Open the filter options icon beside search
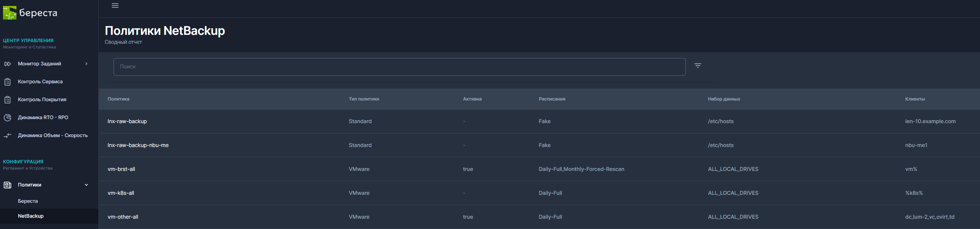Image resolution: width=980 pixels, height=229 pixels. [697, 66]
